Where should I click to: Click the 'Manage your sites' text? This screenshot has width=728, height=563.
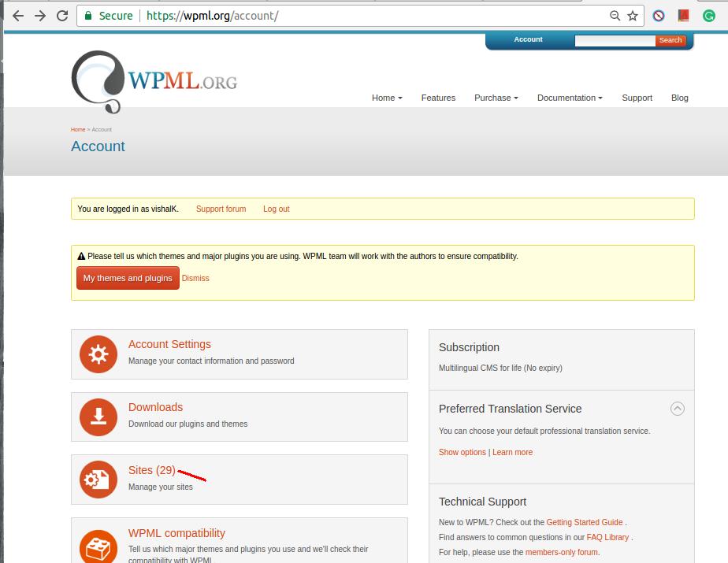coord(161,487)
